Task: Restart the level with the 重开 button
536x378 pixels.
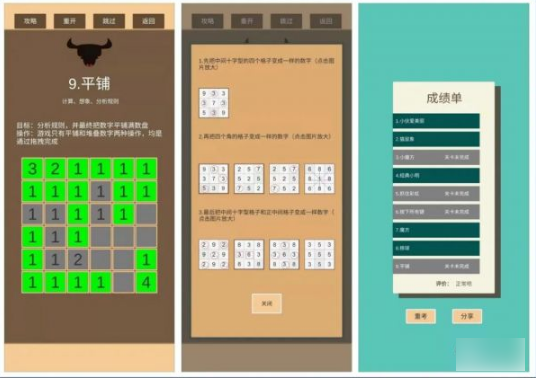Action: (69, 21)
